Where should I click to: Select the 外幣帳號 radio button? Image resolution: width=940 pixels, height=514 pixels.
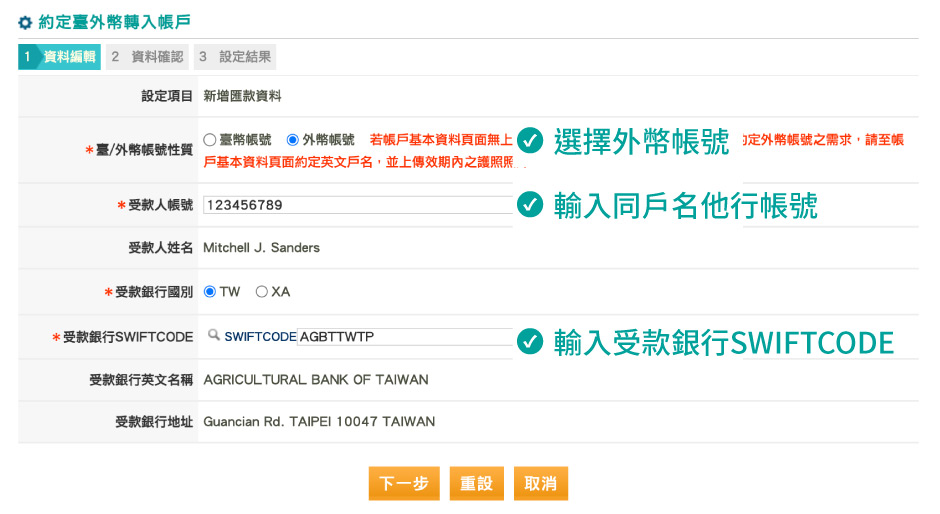293,140
